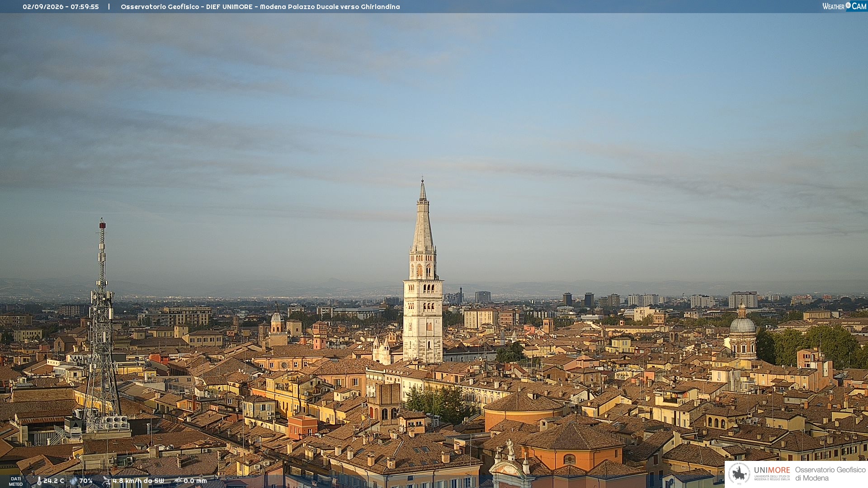The width and height of the screenshot is (868, 488).
Task: Click the Osservatorio Geofisico camera title in the header
Action: tap(260, 7)
